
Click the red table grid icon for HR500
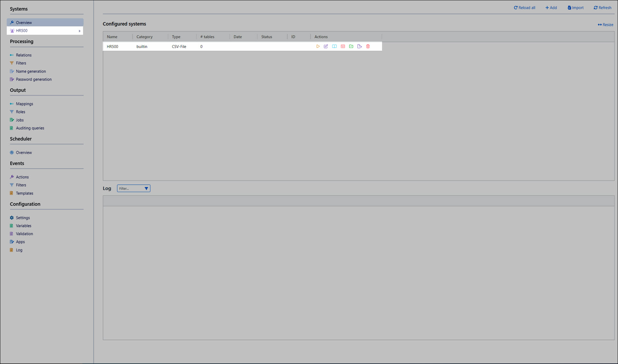343,46
